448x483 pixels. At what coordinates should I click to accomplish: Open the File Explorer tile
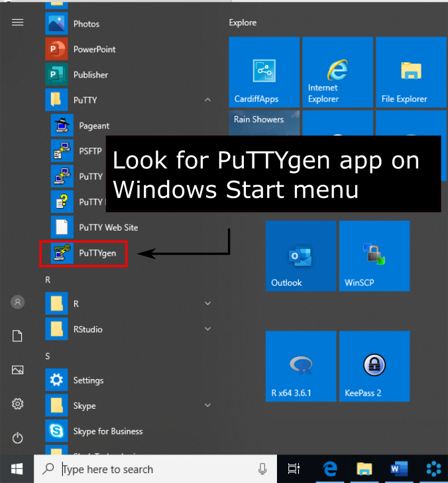pyautogui.click(x=411, y=72)
